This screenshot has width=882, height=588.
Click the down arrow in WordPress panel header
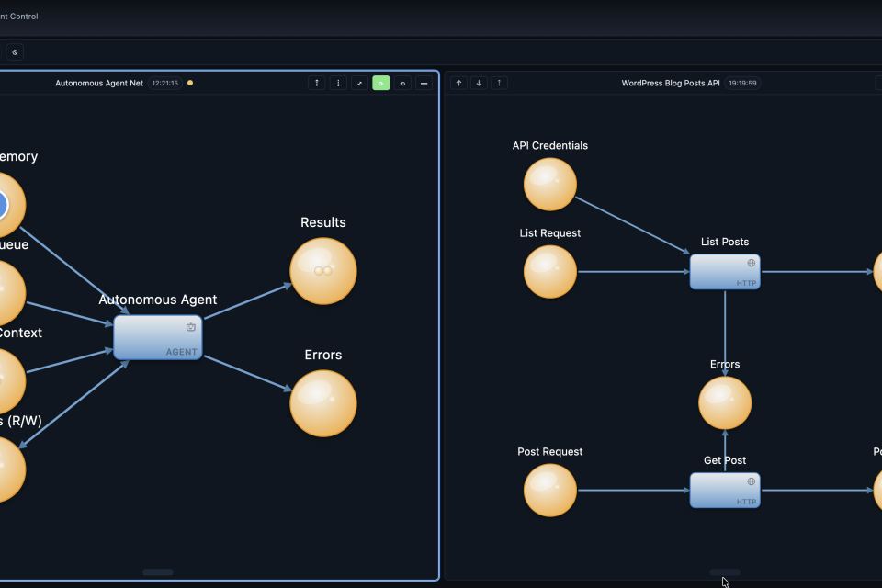[479, 83]
